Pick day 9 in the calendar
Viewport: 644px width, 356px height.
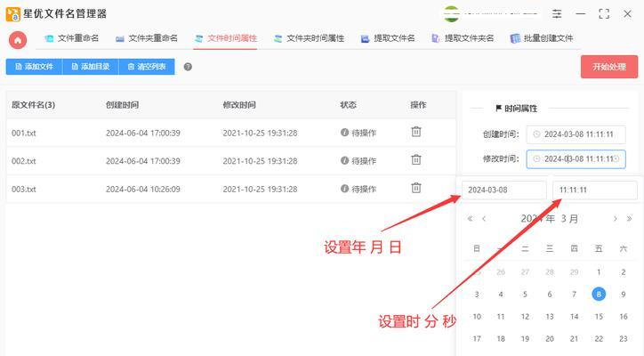(x=624, y=295)
